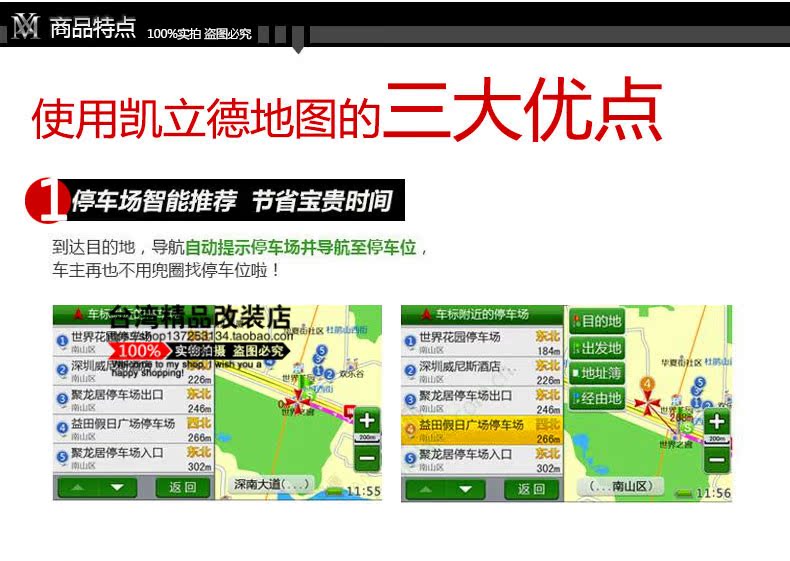790x561 pixels.
Task: Click orange marker 4 on 11:56 map
Action: point(647,385)
